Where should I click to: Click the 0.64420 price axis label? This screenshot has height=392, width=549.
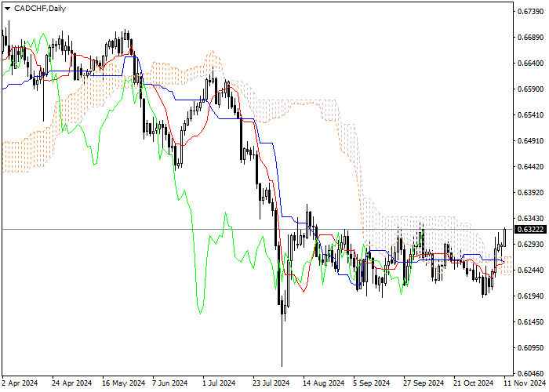(x=530, y=166)
